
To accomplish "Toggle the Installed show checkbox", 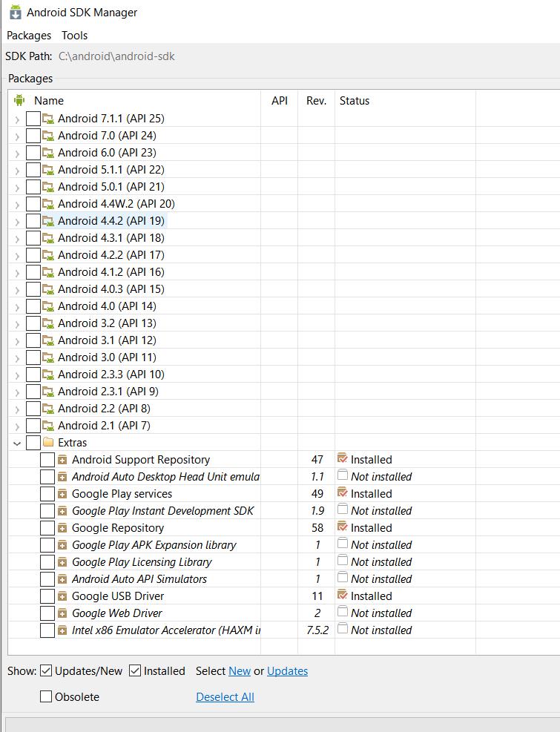I will (x=135, y=671).
